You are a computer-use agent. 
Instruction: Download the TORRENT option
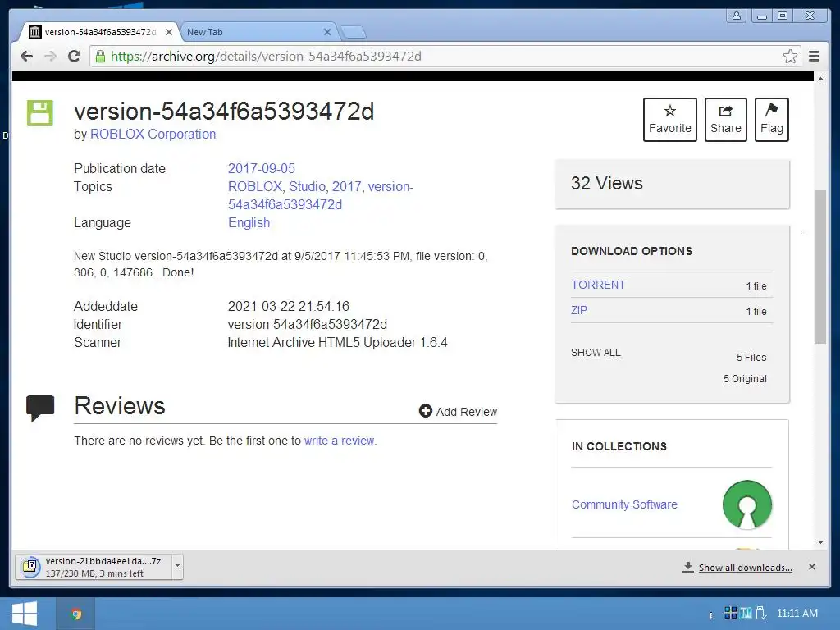point(598,285)
